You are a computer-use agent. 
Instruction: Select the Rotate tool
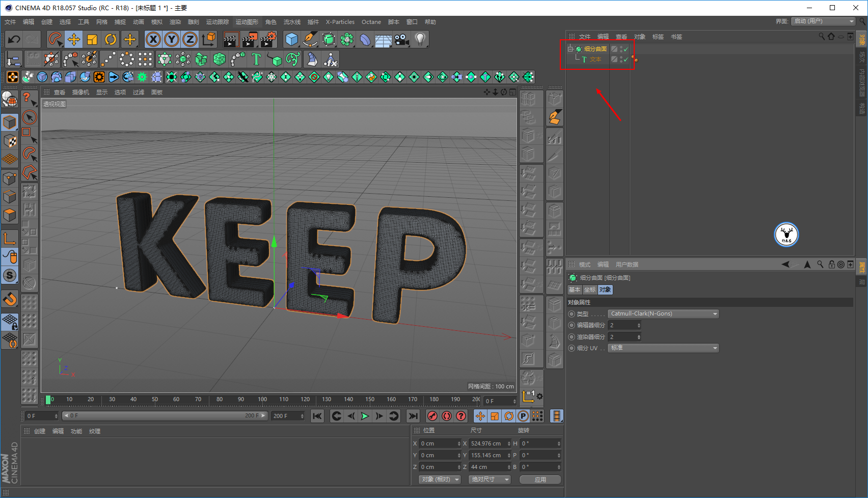point(111,39)
